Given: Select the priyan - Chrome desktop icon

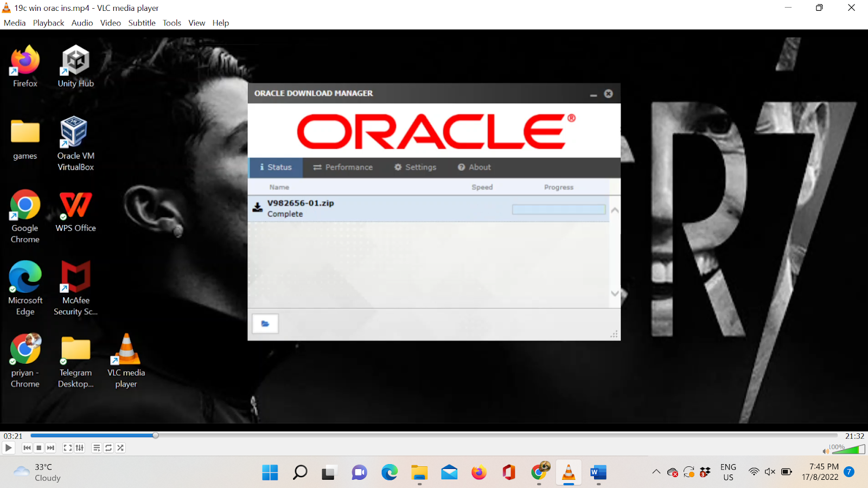Looking at the screenshot, I should pyautogui.click(x=25, y=361).
